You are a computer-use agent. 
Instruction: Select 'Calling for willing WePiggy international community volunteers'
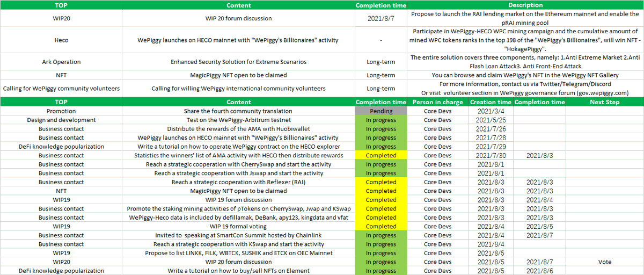point(239,88)
